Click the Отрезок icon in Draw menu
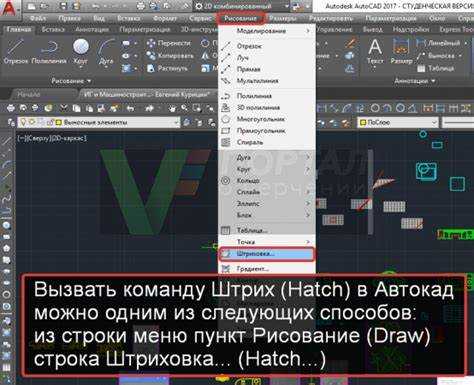 [226, 46]
